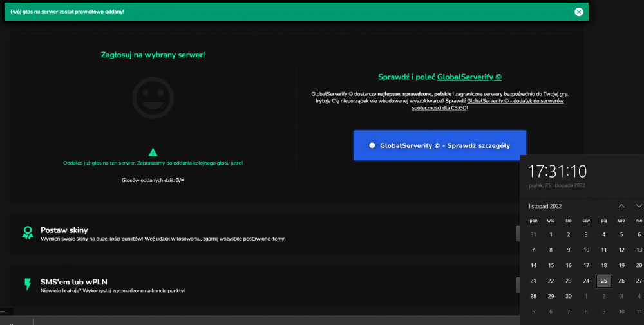
Task: Click the Twój głos na serwer został prawidłowo oddany text
Action: (x=66, y=12)
